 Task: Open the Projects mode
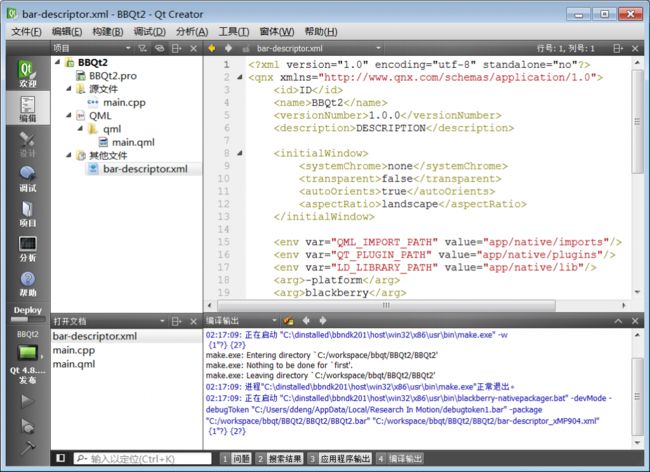[x=27, y=214]
